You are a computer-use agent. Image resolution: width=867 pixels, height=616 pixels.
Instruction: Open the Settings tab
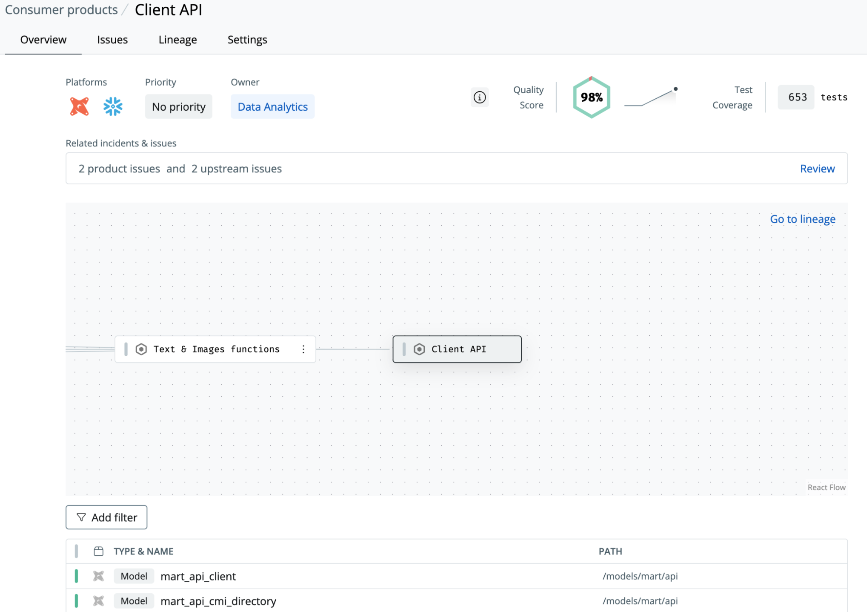tap(247, 40)
